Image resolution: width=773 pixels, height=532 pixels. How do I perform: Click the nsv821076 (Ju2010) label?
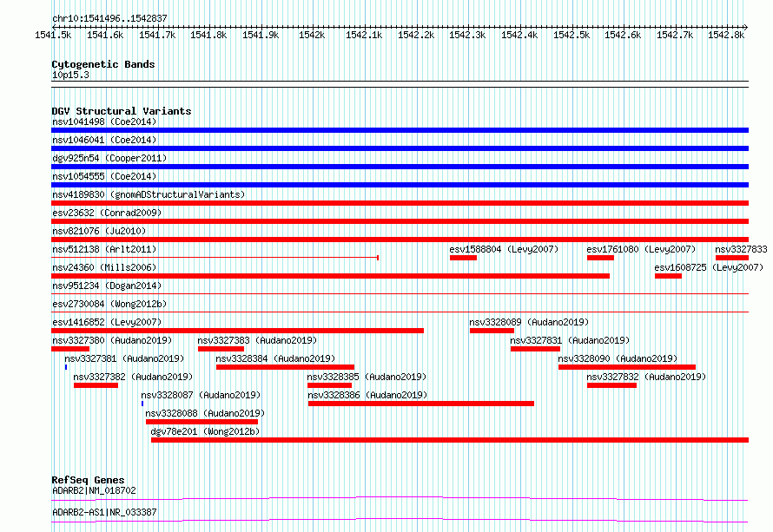99,231
